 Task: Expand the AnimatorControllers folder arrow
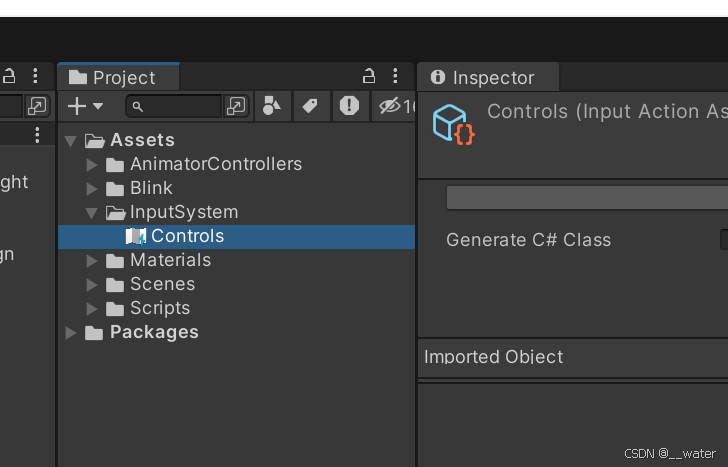coord(91,164)
